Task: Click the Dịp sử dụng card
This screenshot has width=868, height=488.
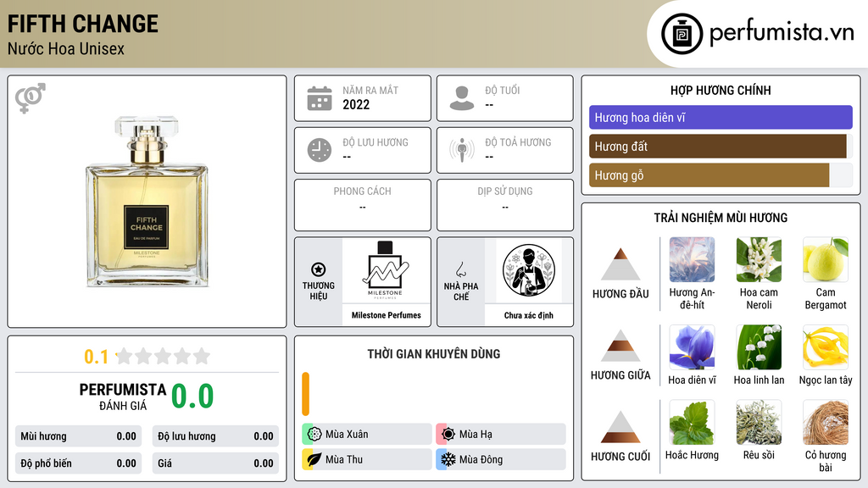Action: point(505,205)
